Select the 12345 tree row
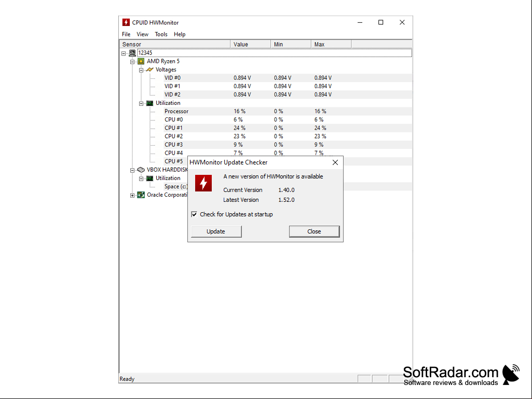 click(x=275, y=53)
